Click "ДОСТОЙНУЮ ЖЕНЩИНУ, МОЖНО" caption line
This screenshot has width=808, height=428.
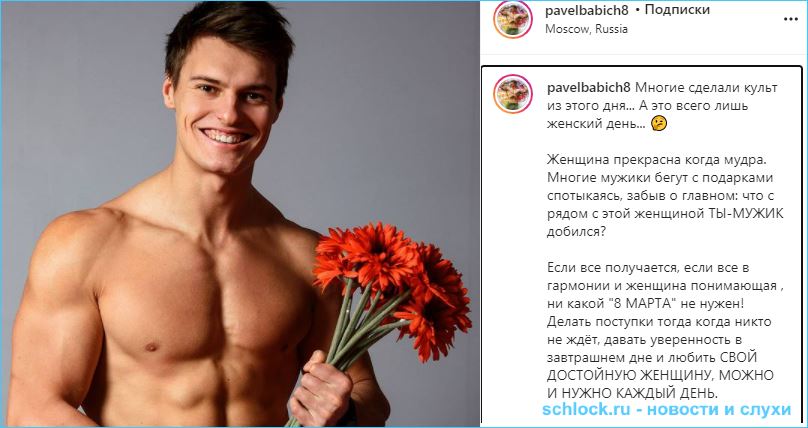pos(660,375)
